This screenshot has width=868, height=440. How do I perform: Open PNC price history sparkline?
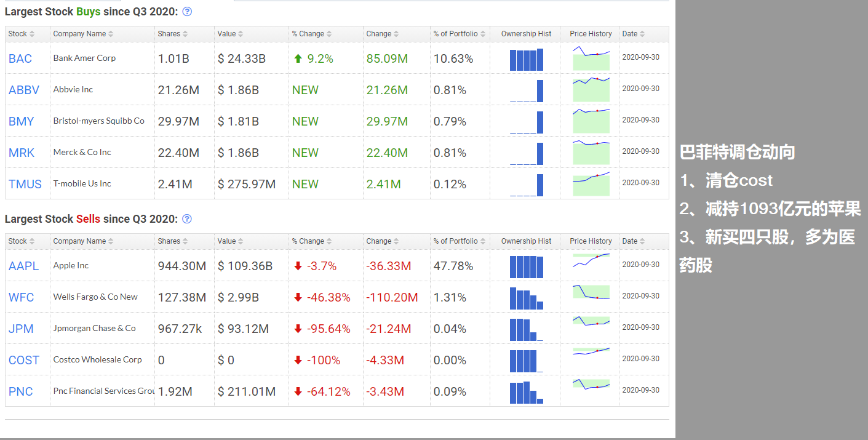point(591,384)
